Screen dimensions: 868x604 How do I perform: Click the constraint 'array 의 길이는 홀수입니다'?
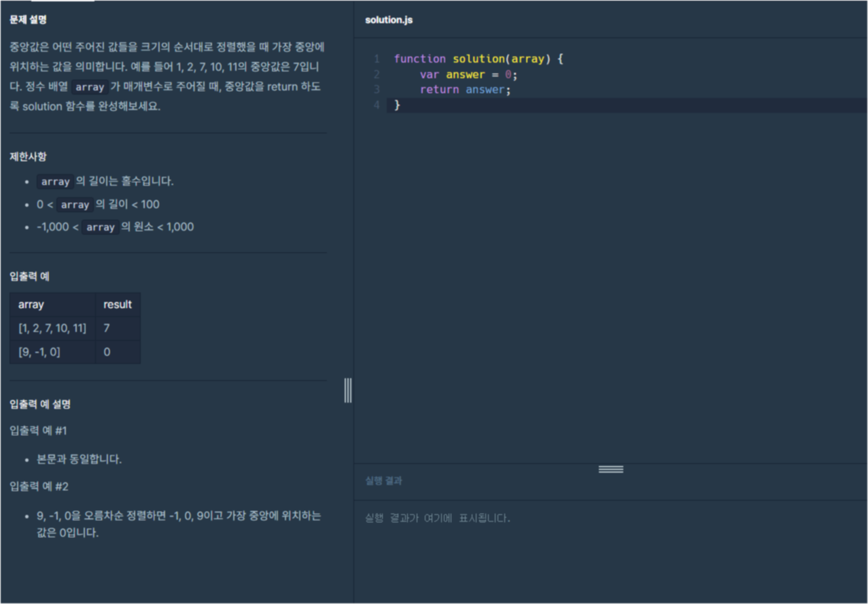105,182
